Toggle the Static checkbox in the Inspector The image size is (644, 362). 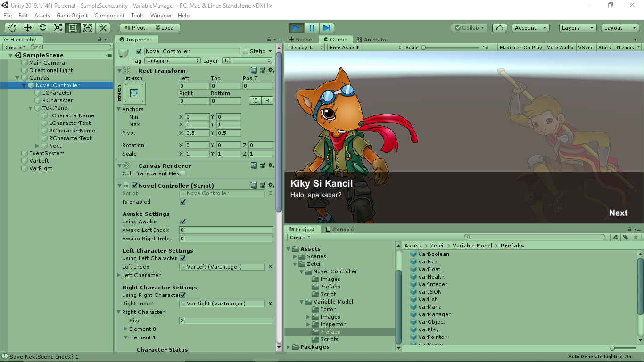pos(246,51)
